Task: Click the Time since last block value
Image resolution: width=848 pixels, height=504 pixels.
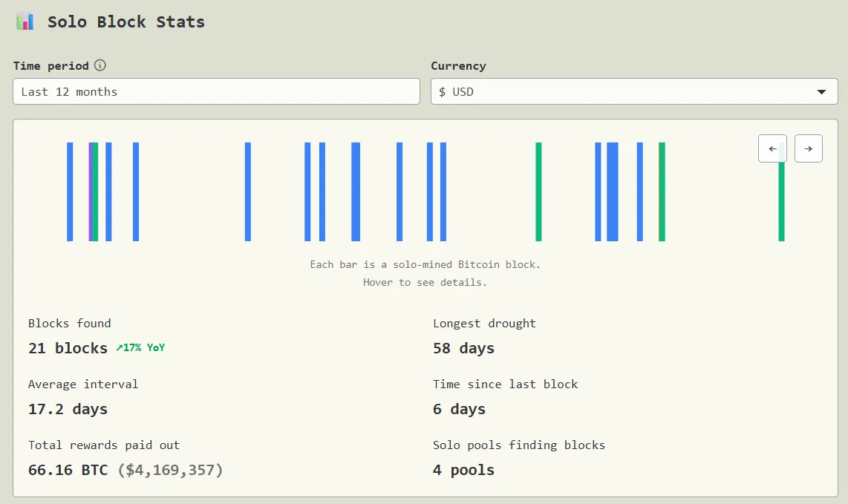Action: click(x=459, y=408)
